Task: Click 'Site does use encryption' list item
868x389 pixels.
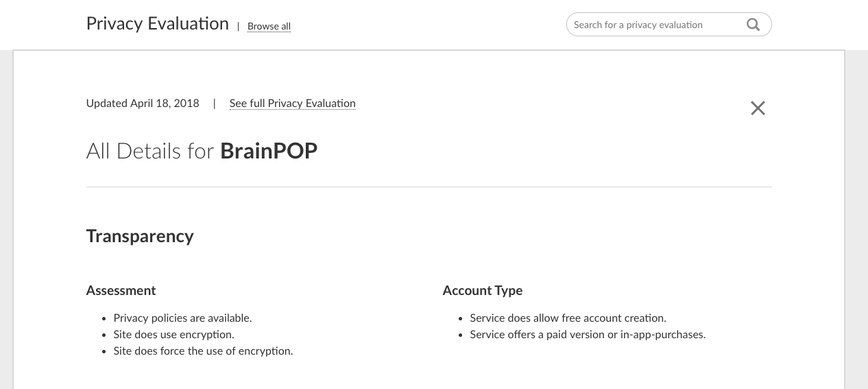Action: tap(173, 335)
